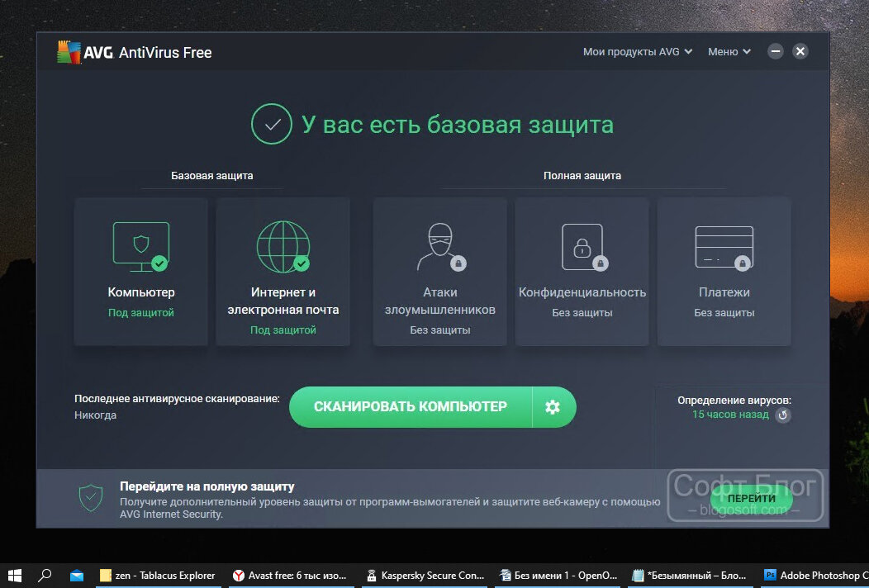Click the СКАНИРОВАТЬ КОМПЬЮТЕР button
Screen dimensions: 869x588
(x=410, y=407)
